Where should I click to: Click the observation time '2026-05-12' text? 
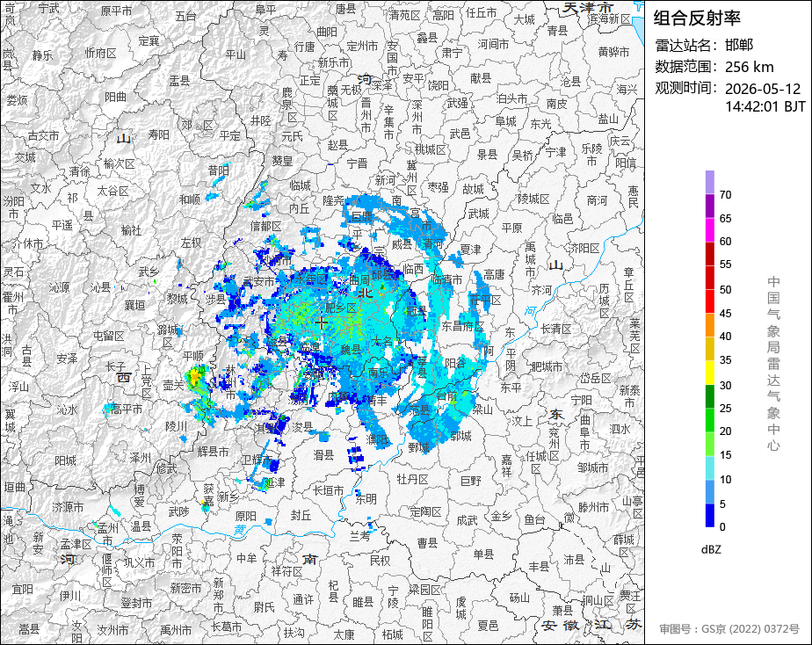[x=762, y=89]
